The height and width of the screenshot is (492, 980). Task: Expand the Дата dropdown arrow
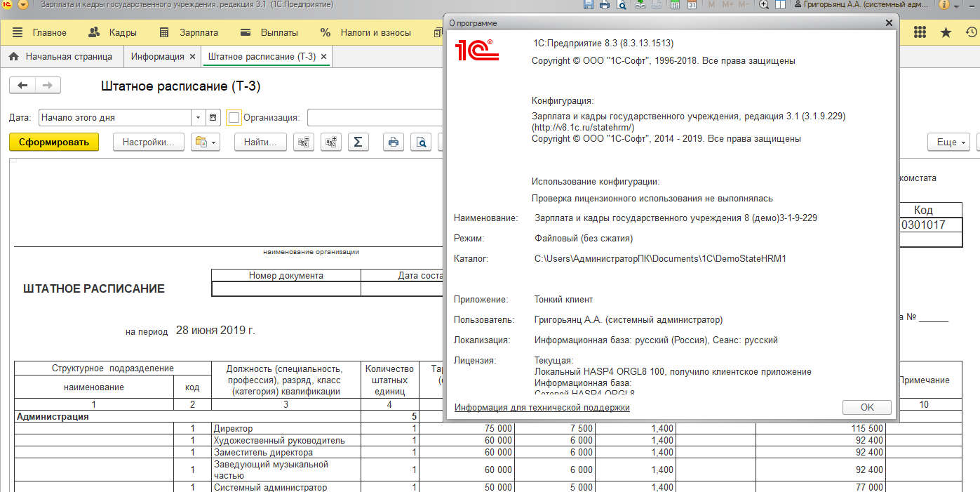199,118
